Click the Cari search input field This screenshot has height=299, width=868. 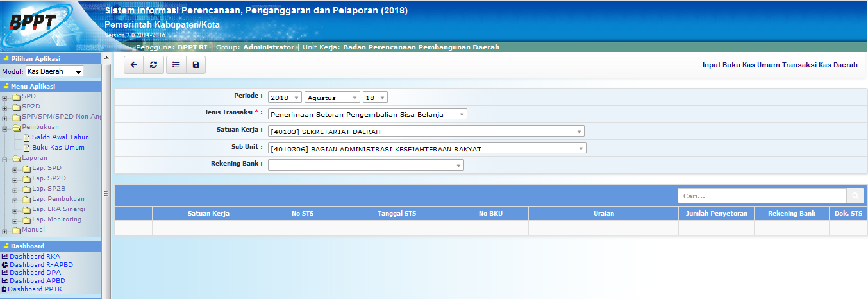762,196
